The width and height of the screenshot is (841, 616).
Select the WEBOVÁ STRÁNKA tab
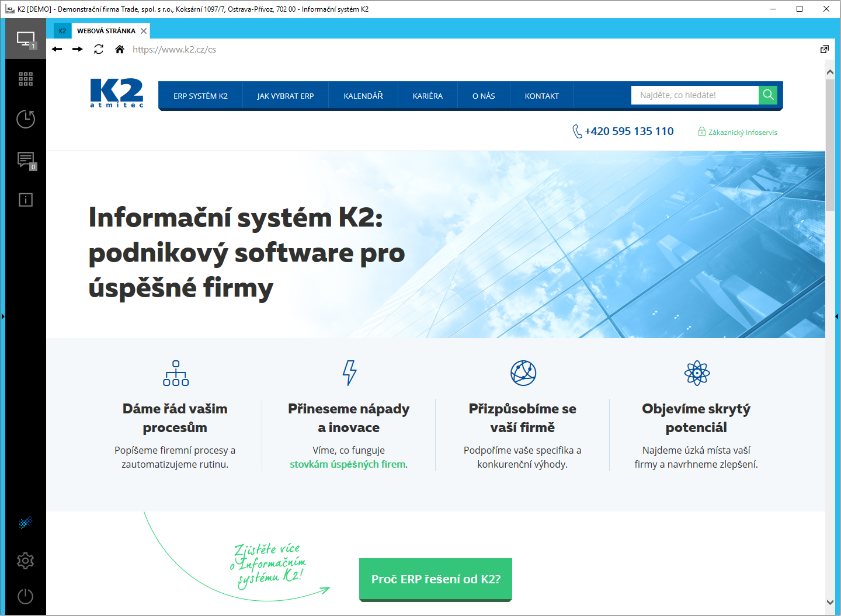click(106, 31)
